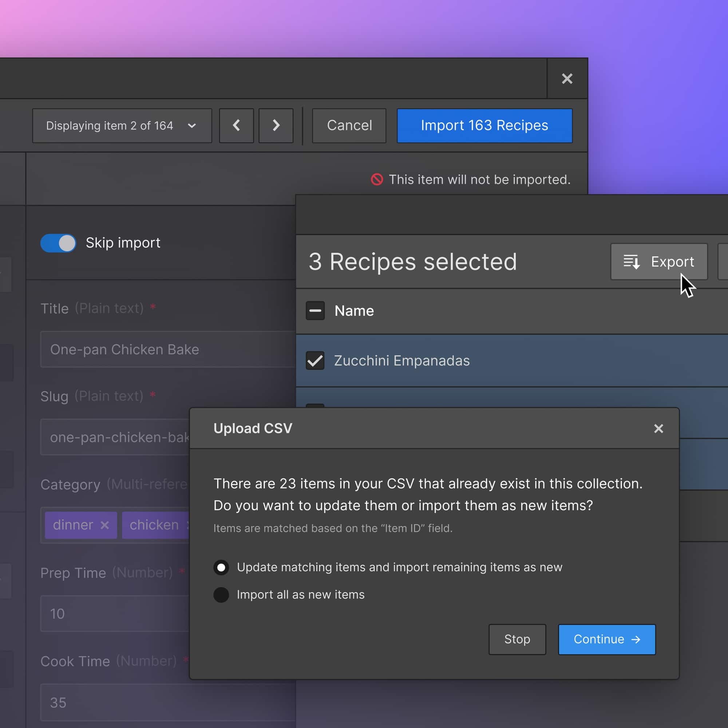Click the Title field with One-pan Chicken Bake

[151, 349]
